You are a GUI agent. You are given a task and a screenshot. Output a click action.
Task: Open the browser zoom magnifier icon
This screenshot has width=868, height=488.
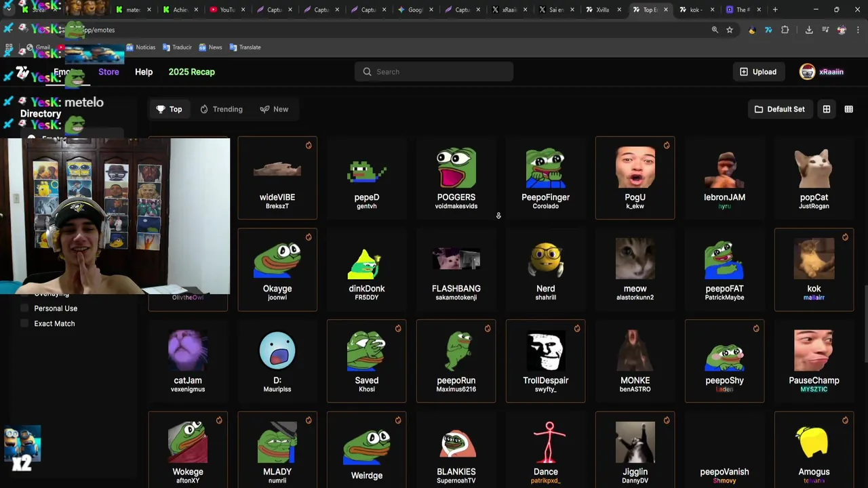[x=715, y=30]
